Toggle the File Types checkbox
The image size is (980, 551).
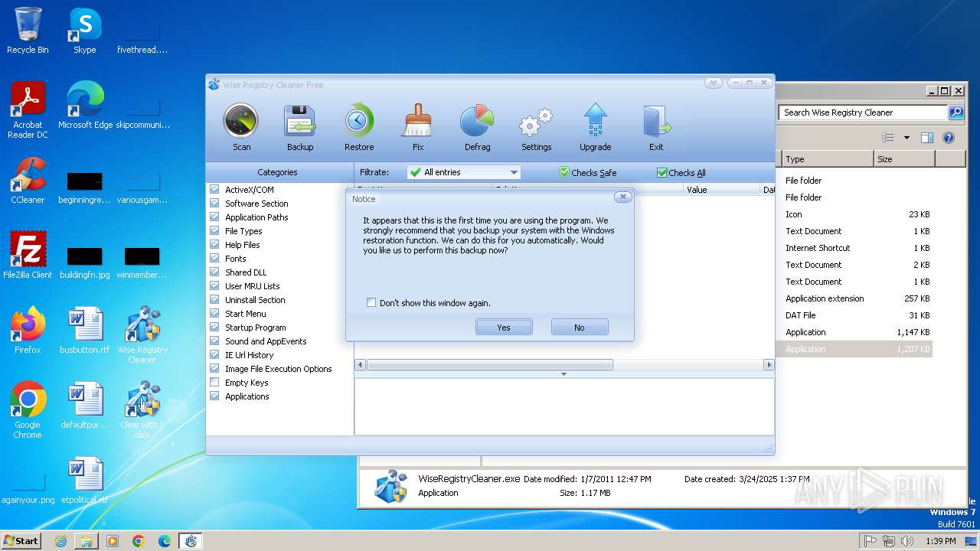click(x=215, y=231)
